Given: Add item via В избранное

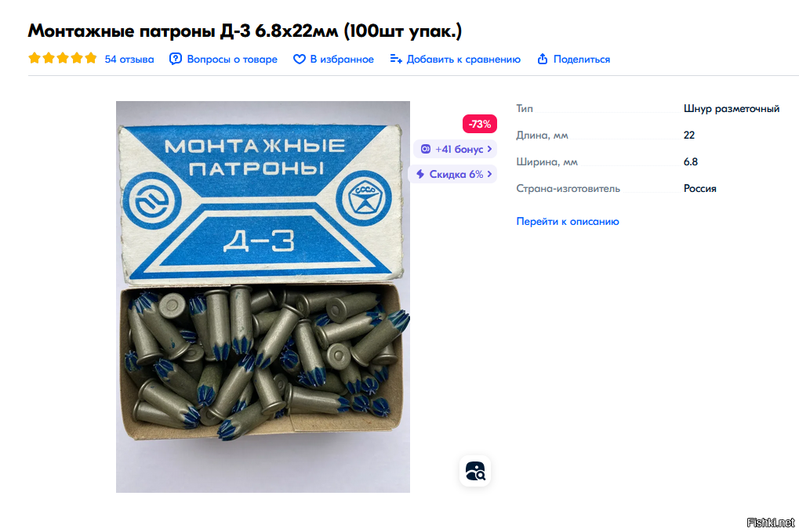Looking at the screenshot, I should [x=342, y=59].
